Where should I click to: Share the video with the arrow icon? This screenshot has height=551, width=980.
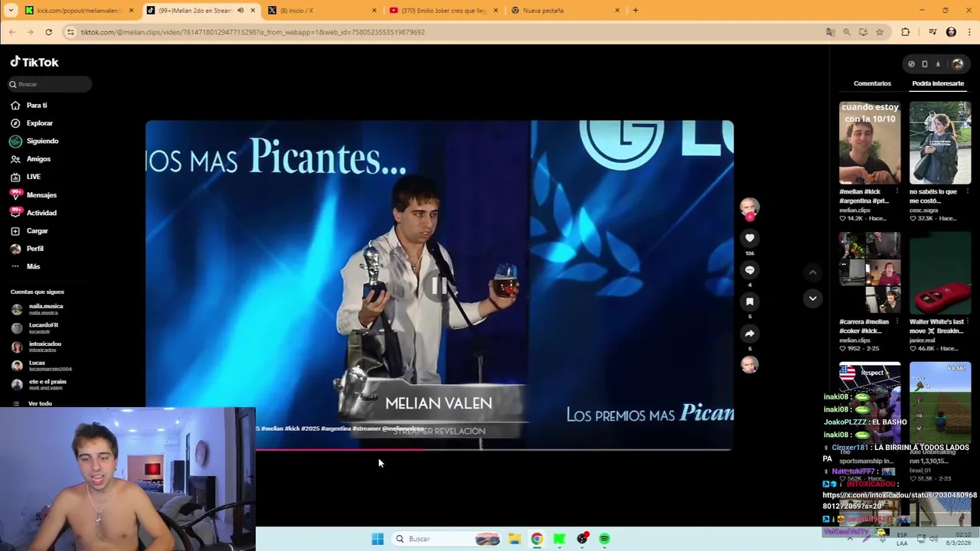[750, 334]
